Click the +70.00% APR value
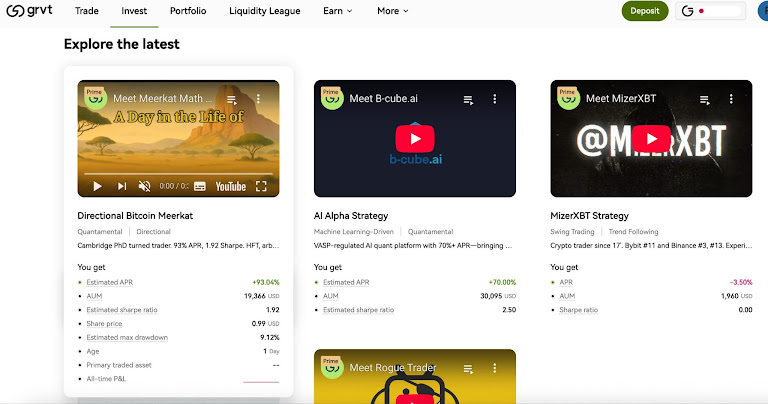The height and width of the screenshot is (404, 768). [502, 282]
